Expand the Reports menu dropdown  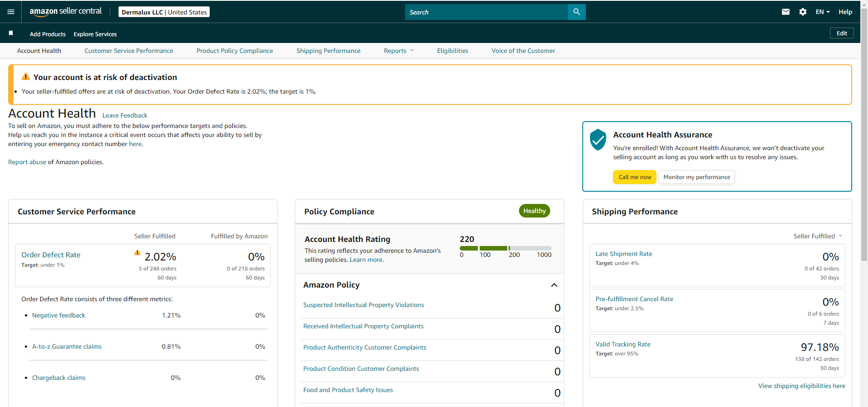(x=399, y=51)
